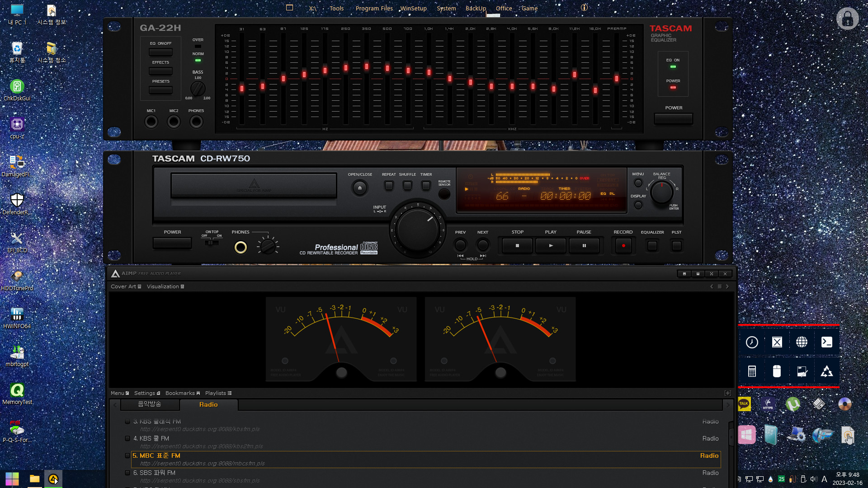The image size is (868, 488).
Task: Click the PHONES jack on the GA-22H
Action: tap(196, 122)
